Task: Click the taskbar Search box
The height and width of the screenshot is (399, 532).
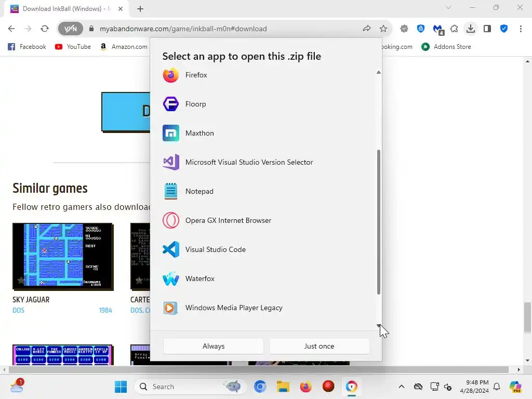Action: 191,387
